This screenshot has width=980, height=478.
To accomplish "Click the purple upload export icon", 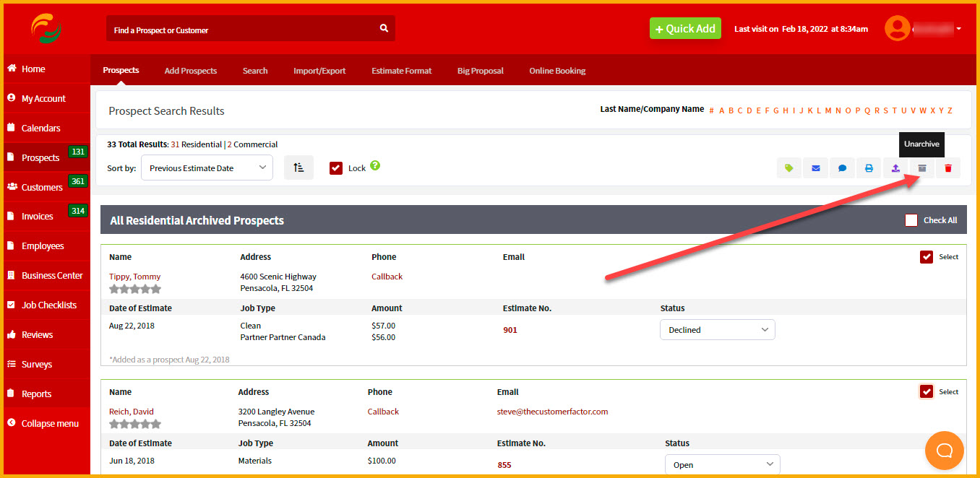I will (895, 168).
